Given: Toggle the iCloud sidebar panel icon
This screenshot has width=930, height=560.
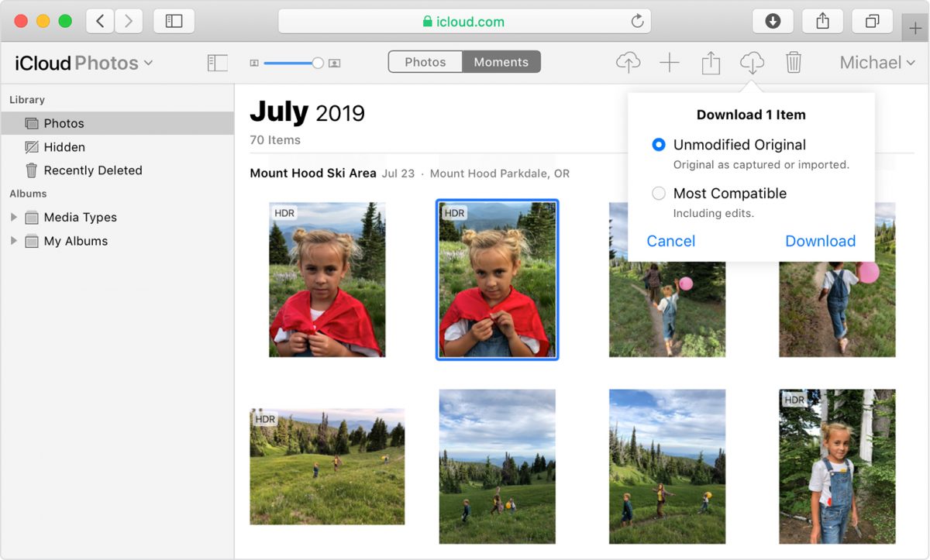Looking at the screenshot, I should click(x=218, y=63).
